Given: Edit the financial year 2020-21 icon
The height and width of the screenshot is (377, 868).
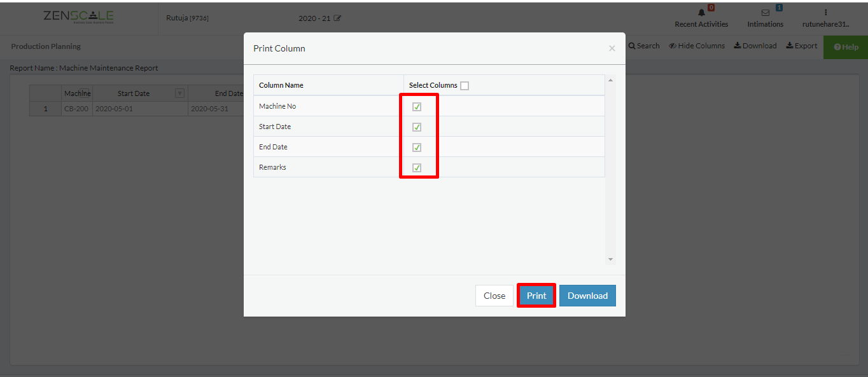Looking at the screenshot, I should point(337,18).
